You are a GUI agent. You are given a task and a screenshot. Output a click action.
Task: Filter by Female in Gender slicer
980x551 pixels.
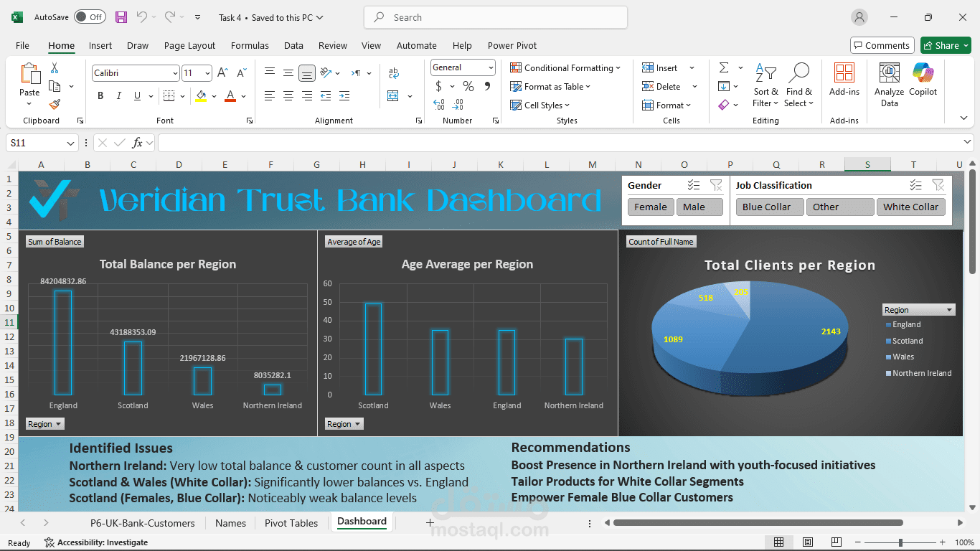[x=650, y=207]
